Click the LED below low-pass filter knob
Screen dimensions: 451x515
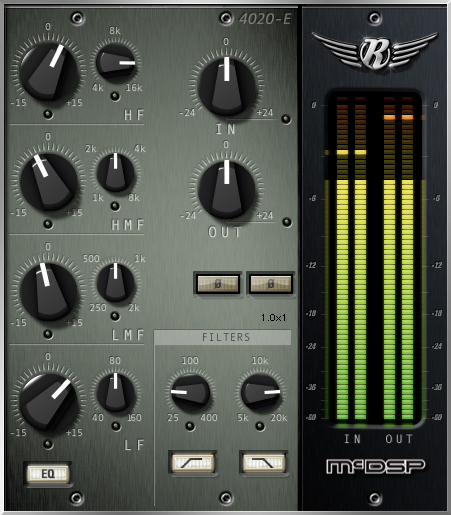click(x=260, y=426)
